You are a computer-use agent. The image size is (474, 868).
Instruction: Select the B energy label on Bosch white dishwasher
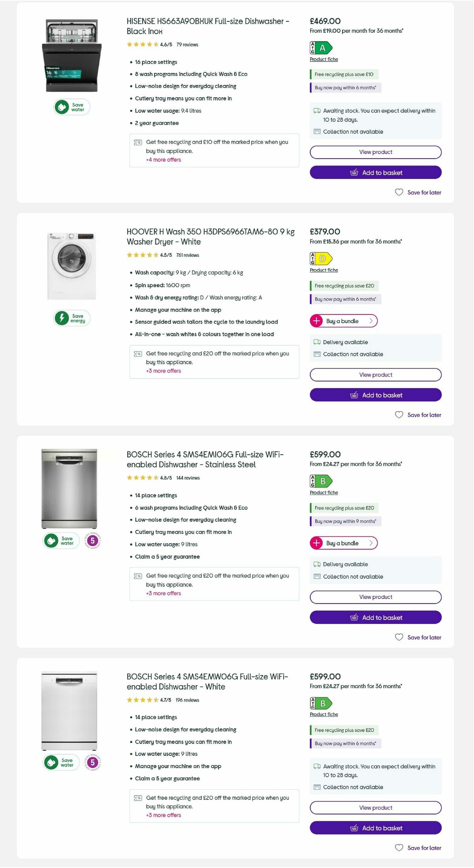point(321,703)
